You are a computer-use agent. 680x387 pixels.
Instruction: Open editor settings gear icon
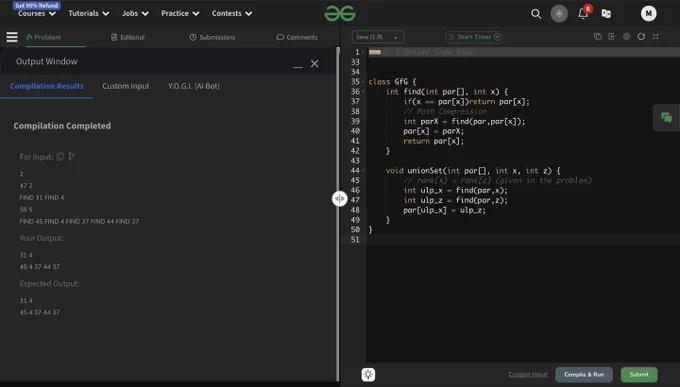click(x=627, y=37)
